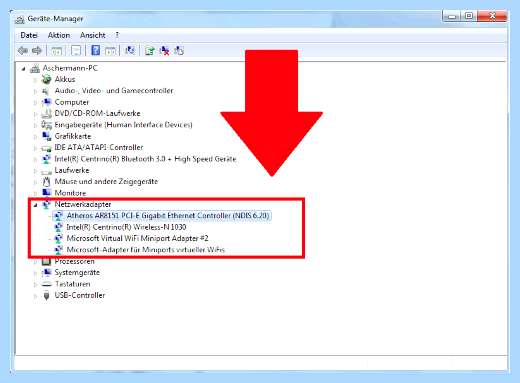Click the Prozessoren chip icon
This screenshot has height=383, width=520.
point(46,261)
